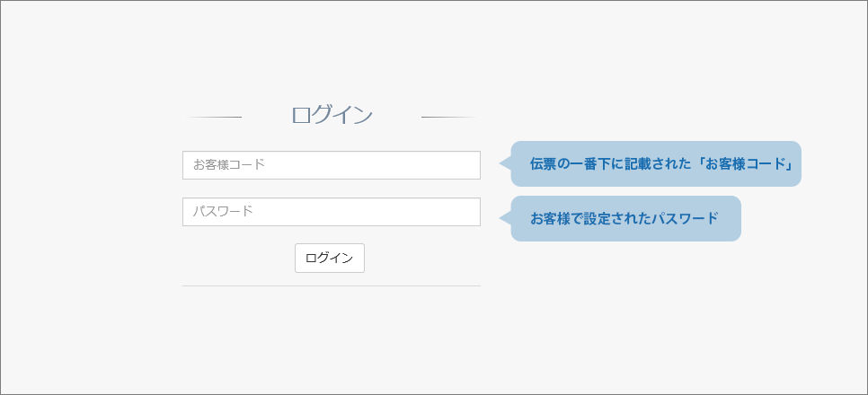Click the お客様コード placeholder text
The height and width of the screenshot is (395, 868).
point(228,165)
